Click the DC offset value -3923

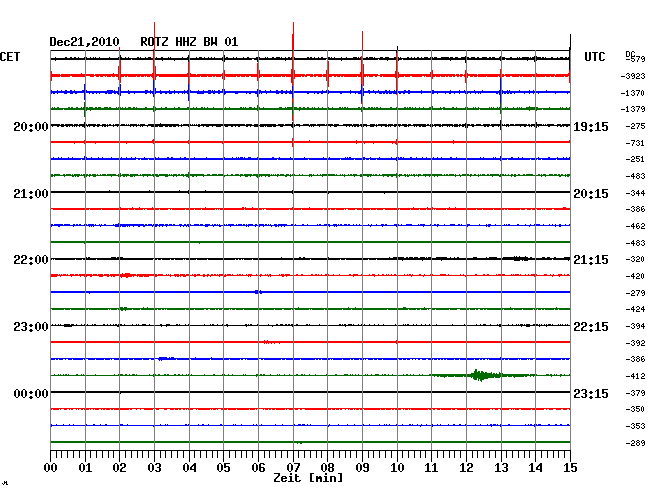coord(633,76)
